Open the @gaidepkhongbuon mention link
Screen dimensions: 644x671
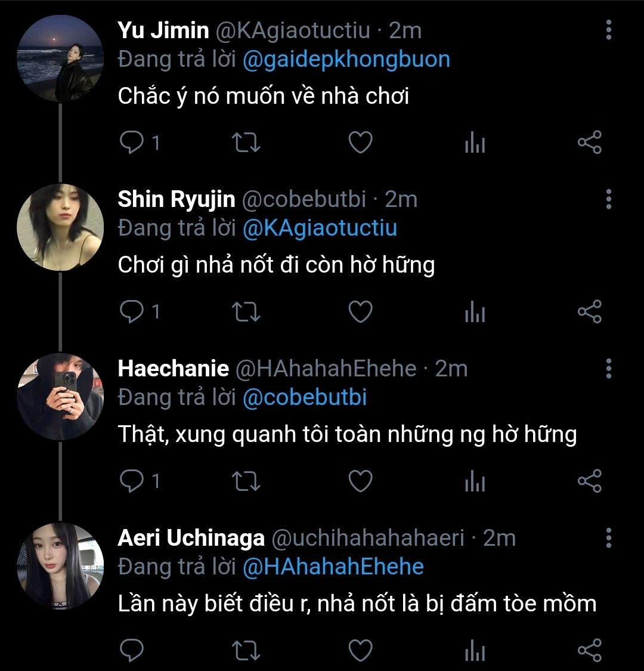[x=346, y=60]
